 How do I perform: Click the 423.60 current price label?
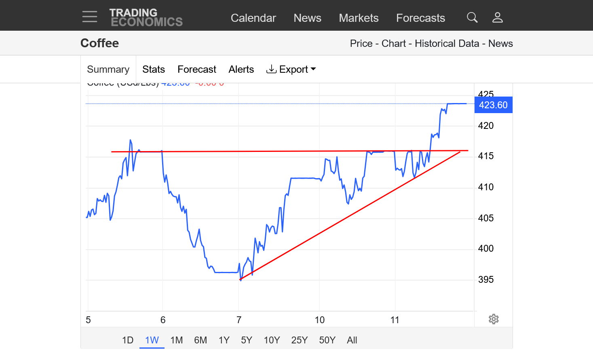(493, 105)
